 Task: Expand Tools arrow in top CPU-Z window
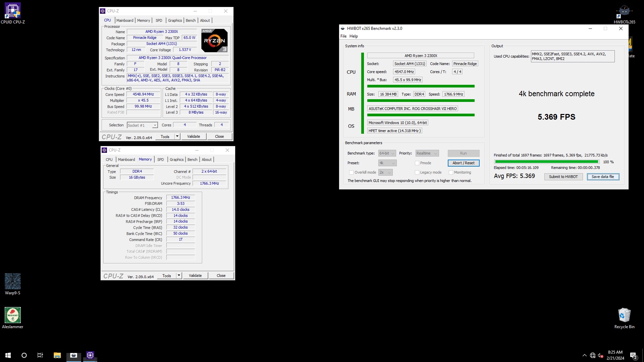(x=177, y=136)
